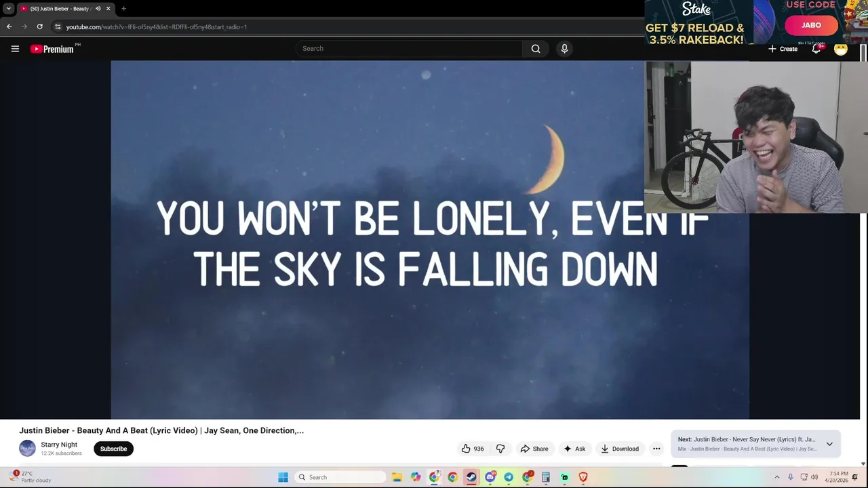The image size is (868, 488).
Task: Click the JABO promo code button
Action: pos(812,25)
